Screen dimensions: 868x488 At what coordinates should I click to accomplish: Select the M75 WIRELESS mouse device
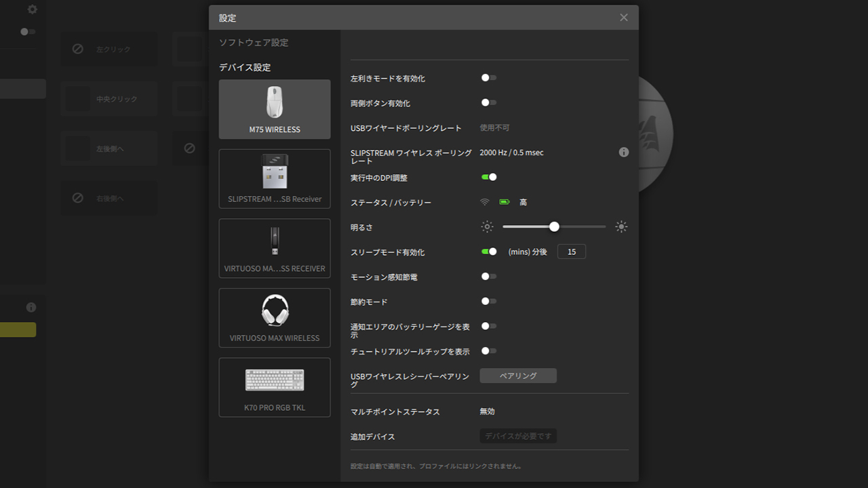pos(275,109)
